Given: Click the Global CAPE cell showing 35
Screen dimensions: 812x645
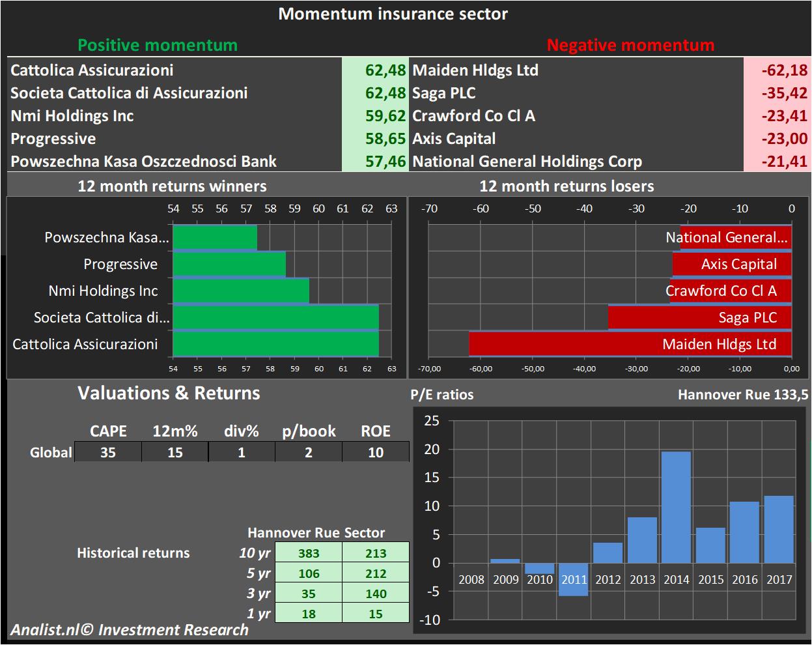Looking at the screenshot, I should pyautogui.click(x=108, y=452).
